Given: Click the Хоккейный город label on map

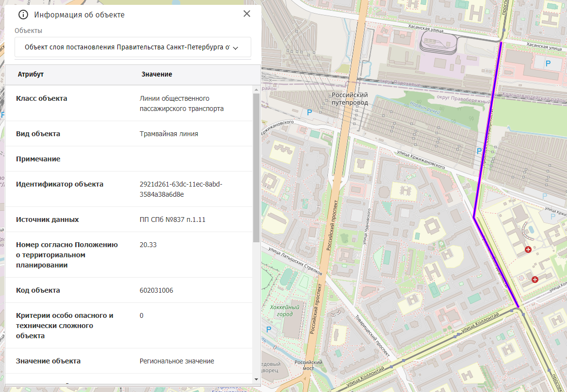Looking at the screenshot, I should click(284, 311).
